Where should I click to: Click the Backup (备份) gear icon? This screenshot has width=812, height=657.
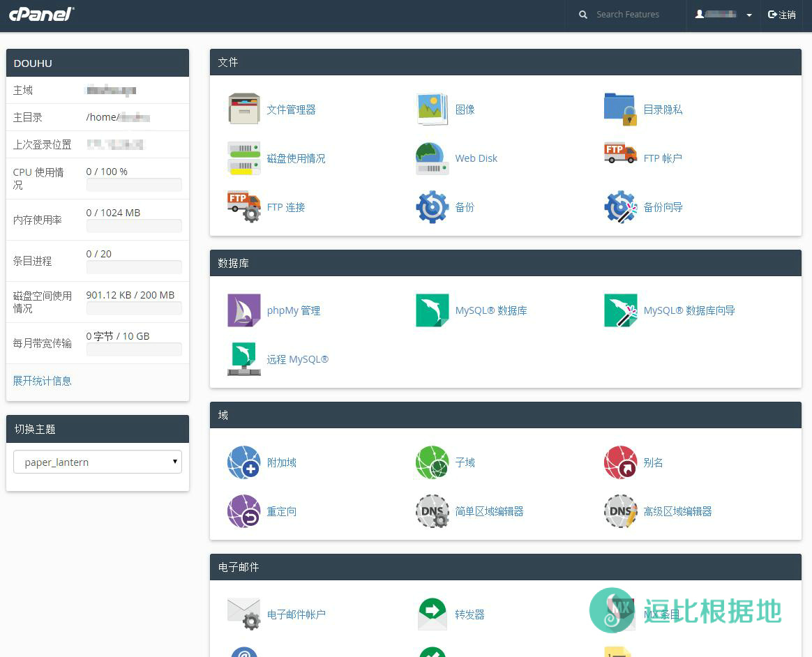[432, 207]
